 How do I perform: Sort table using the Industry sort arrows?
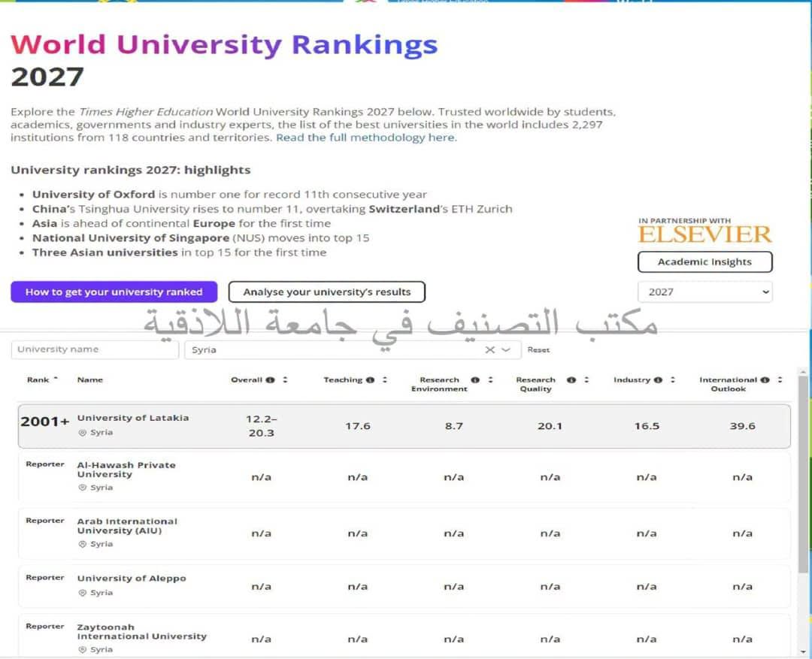(x=673, y=380)
